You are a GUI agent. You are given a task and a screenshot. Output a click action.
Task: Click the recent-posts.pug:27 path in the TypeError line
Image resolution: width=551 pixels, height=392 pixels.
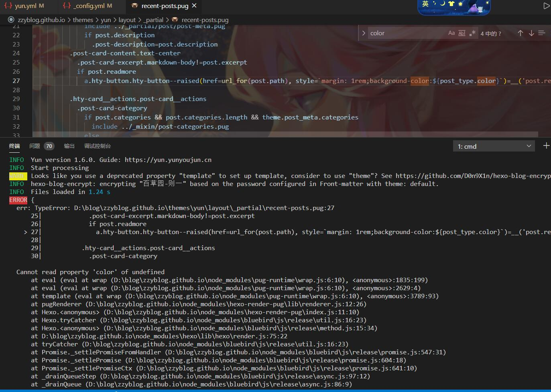tap(205, 208)
